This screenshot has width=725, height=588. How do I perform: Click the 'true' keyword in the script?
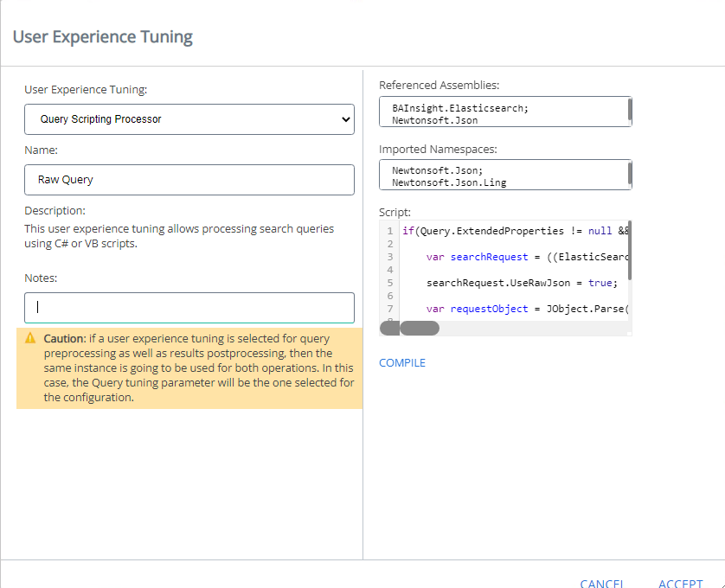[x=600, y=283]
